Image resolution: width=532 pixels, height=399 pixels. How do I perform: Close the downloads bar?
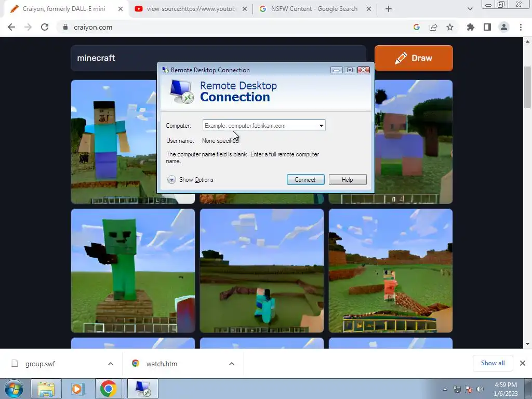(x=523, y=363)
